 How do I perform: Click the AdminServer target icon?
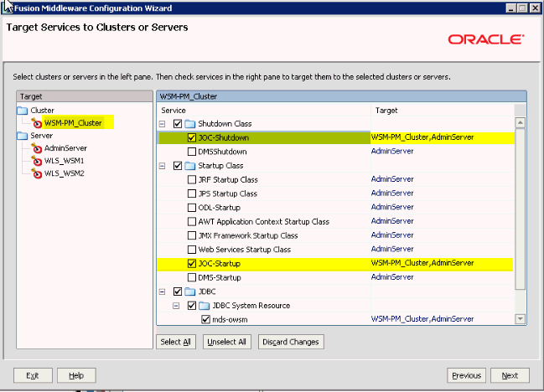pos(36,148)
